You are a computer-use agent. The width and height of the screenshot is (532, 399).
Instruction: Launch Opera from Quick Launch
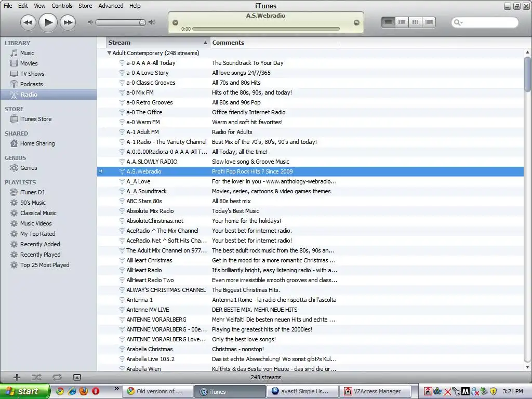[x=96, y=391]
